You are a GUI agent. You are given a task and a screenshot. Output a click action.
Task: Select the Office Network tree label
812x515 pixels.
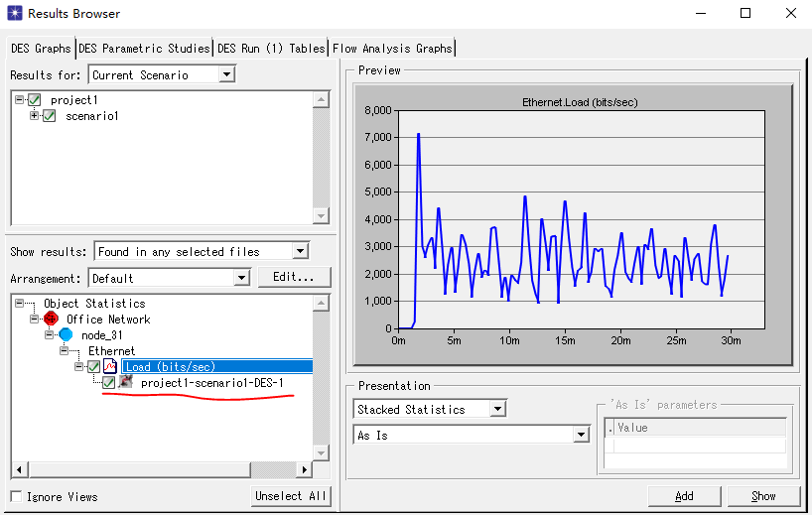point(108,320)
